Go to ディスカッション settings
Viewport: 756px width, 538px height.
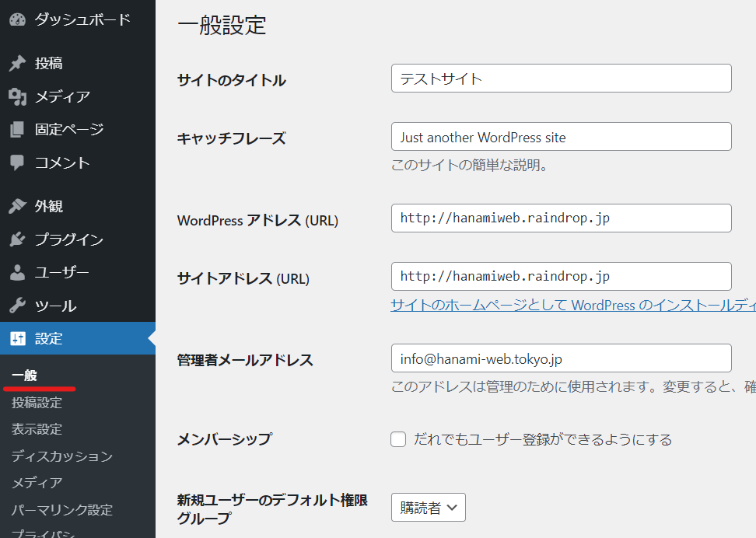click(62, 456)
